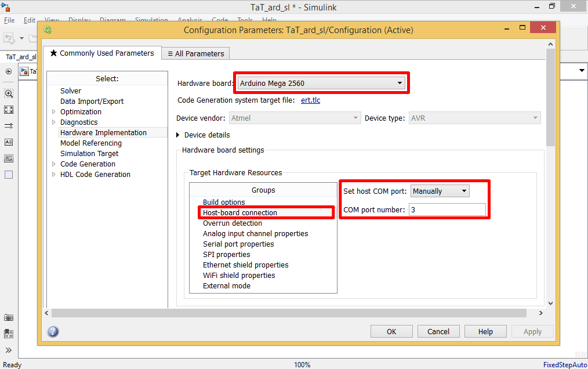Select Analog input channel properties group

click(255, 234)
